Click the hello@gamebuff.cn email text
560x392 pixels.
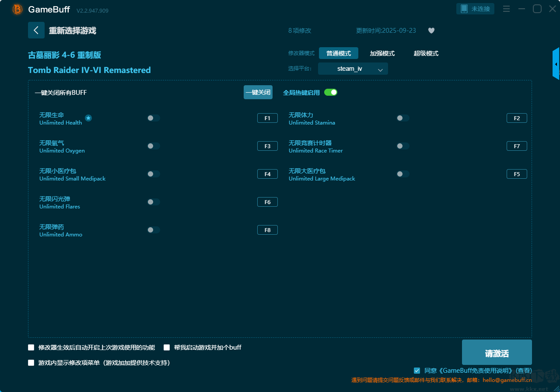(507, 380)
